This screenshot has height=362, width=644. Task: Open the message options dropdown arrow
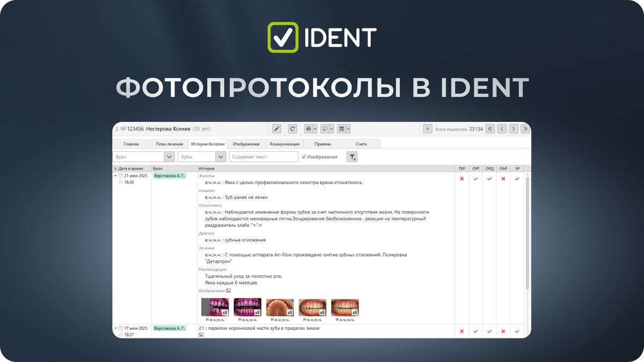tap(332, 129)
